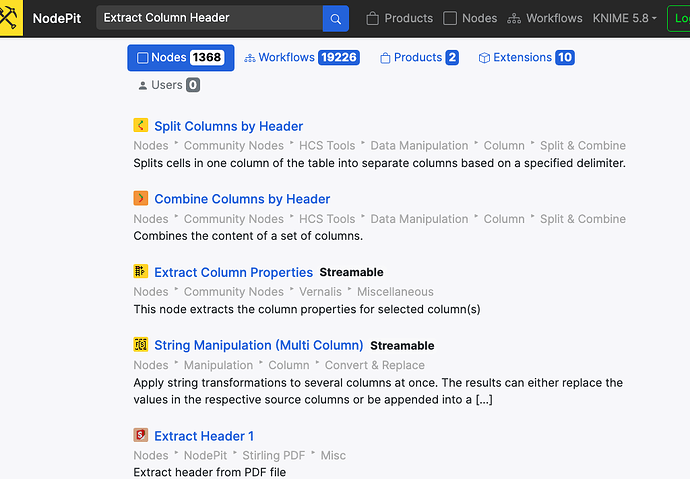Click the NodePit logo icon

pos(11,18)
